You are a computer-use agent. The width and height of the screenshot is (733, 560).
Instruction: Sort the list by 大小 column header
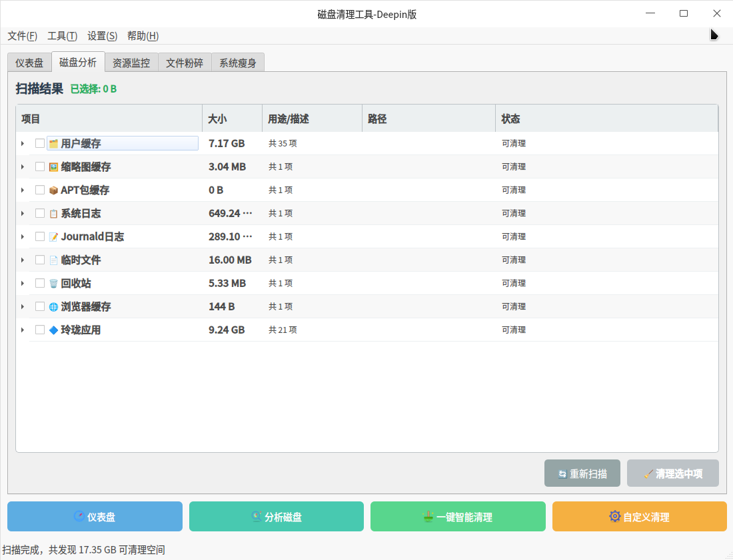pos(231,119)
